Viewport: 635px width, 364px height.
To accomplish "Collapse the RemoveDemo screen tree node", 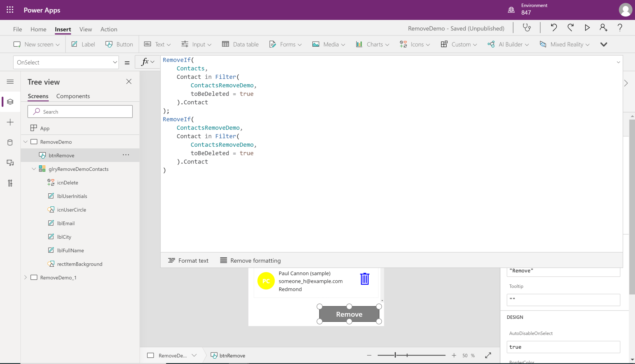I will tap(25, 142).
